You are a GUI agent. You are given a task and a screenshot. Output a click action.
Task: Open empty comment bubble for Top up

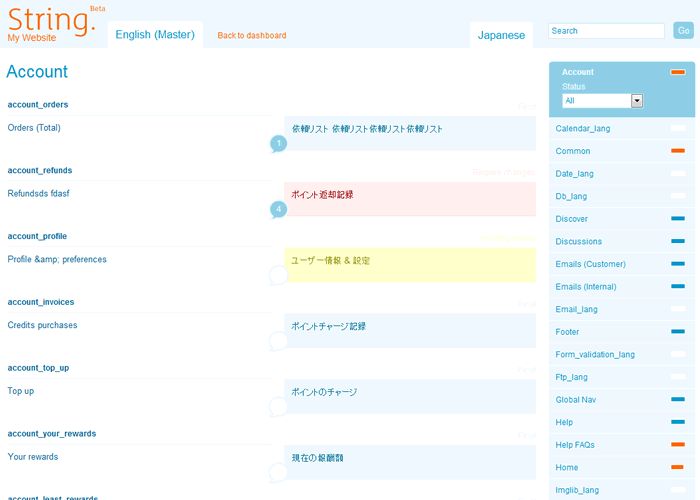pos(278,407)
